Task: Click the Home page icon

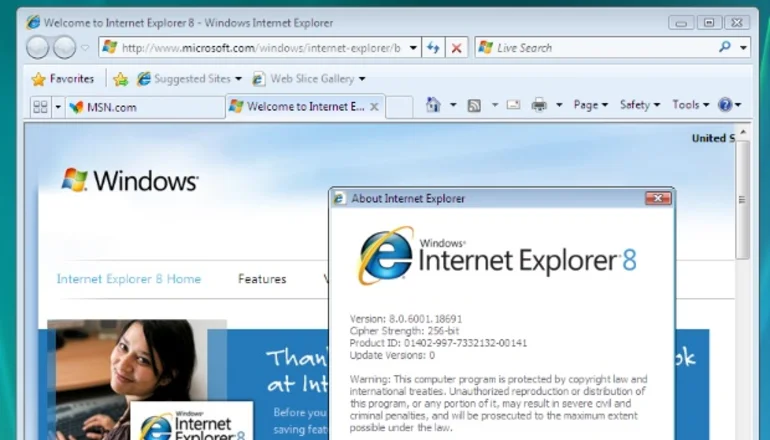Action: tap(433, 105)
